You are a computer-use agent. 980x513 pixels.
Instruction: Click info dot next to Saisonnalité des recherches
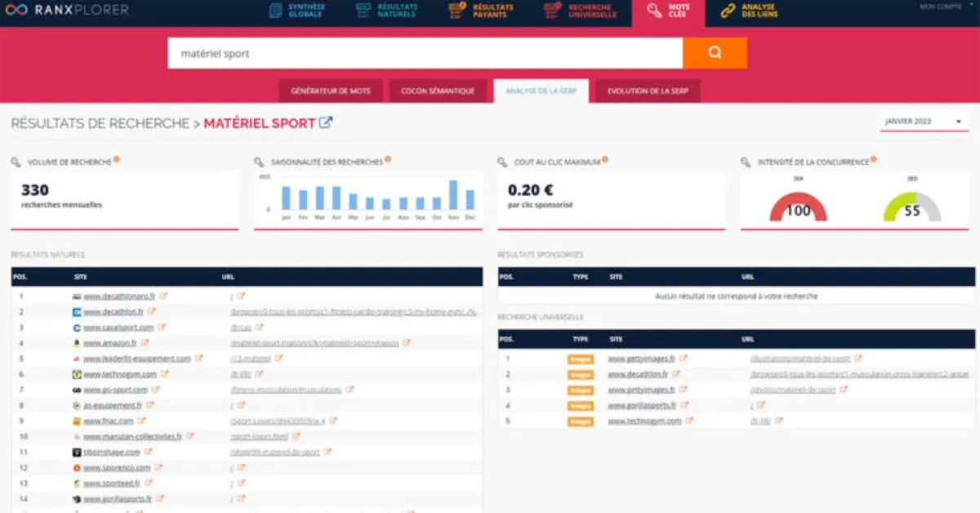pyautogui.click(x=387, y=159)
